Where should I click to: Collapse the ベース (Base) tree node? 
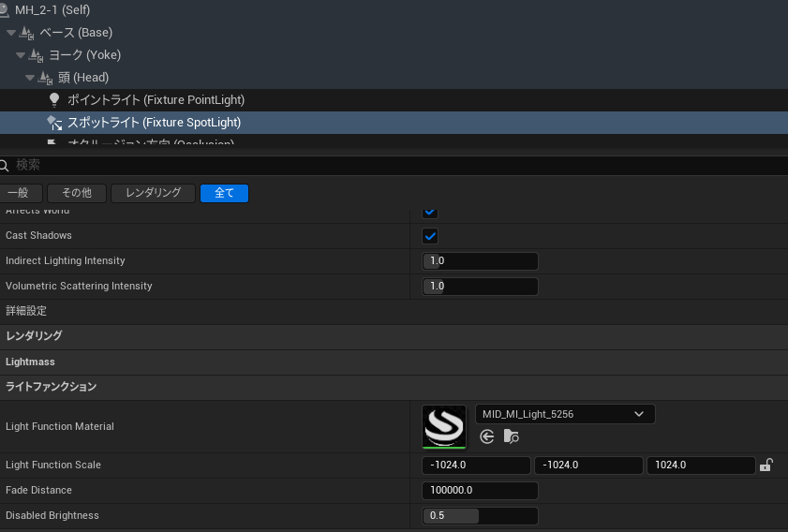click(x=11, y=33)
